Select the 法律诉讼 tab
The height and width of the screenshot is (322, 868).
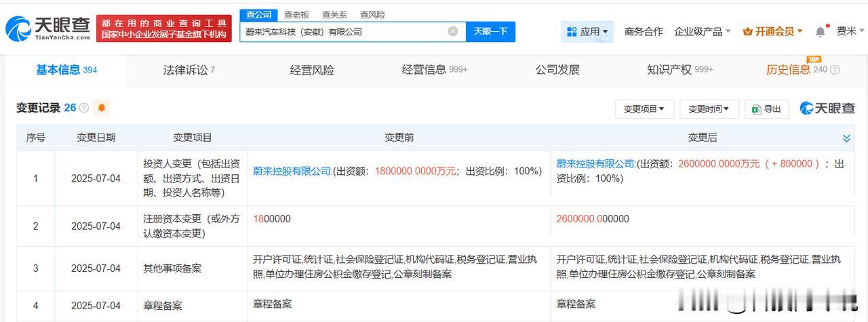189,70
